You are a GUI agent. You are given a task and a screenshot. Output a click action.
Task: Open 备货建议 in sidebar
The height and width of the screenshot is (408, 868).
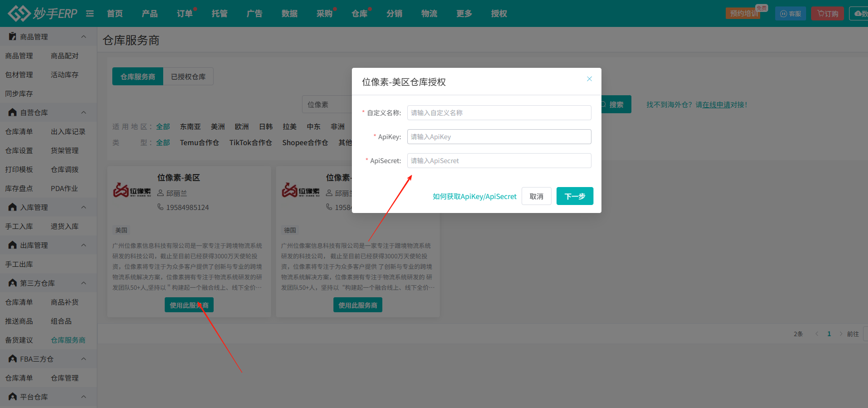click(19, 340)
